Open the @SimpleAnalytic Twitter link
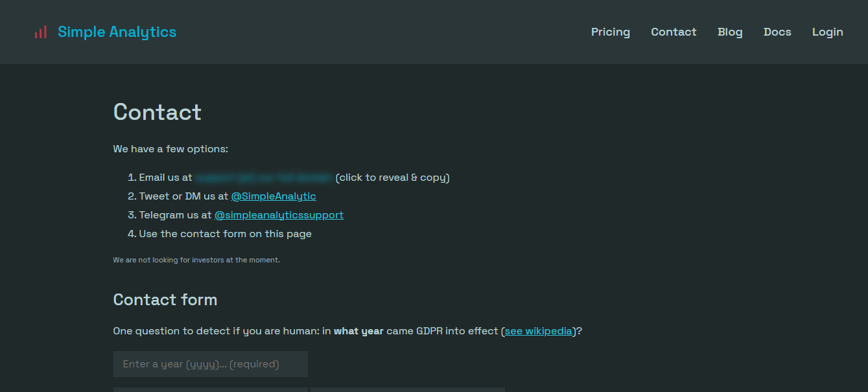Viewport: 868px width, 392px height. pyautogui.click(x=273, y=196)
